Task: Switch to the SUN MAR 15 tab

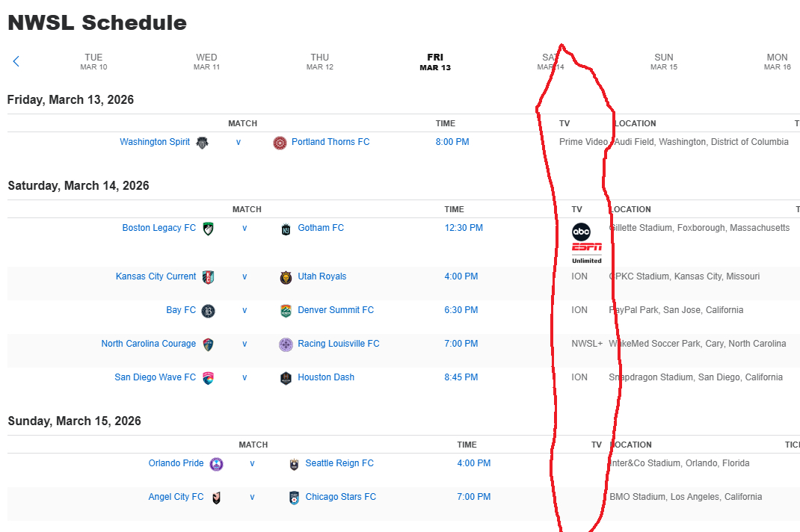Action: (x=663, y=61)
